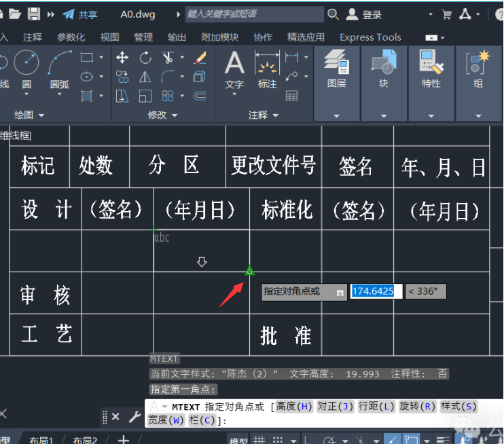Click 登录 sign-in button
The image size is (504, 444).
coord(364,14)
